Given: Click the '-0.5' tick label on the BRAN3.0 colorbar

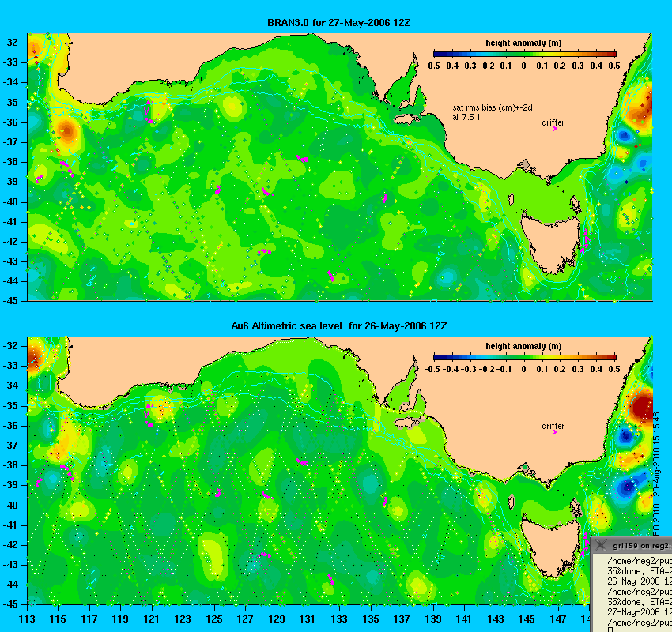Looking at the screenshot, I should [432, 66].
